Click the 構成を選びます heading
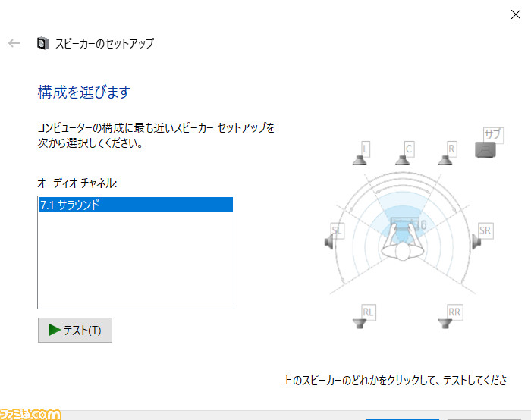This screenshot has width=531, height=420. pyautogui.click(x=83, y=92)
